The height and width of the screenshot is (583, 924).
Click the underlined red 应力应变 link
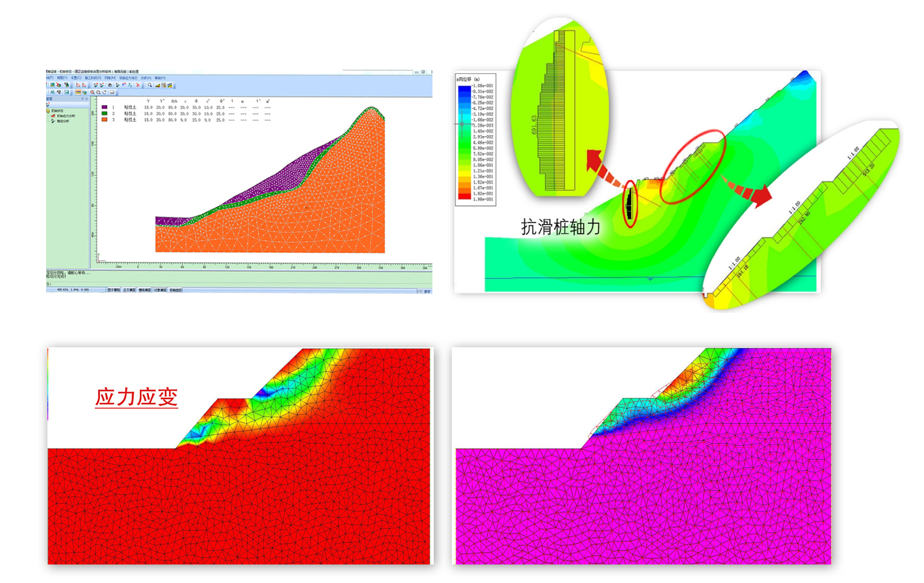click(x=136, y=397)
